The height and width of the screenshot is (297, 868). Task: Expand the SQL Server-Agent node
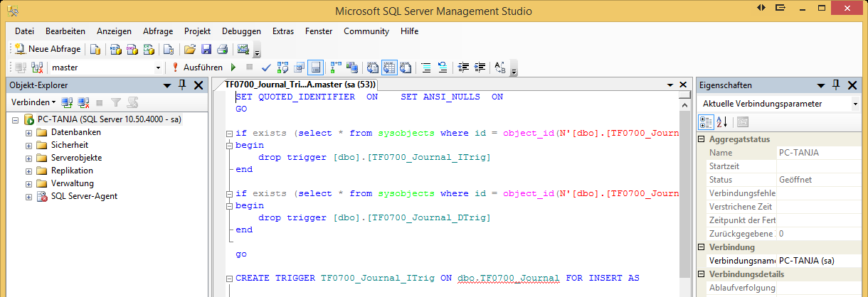click(x=28, y=196)
